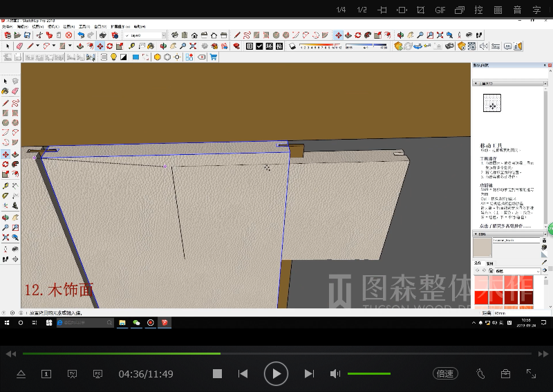Screen dimensions: 553x392
Task: Select the Tape Measure tool
Action: [6, 185]
